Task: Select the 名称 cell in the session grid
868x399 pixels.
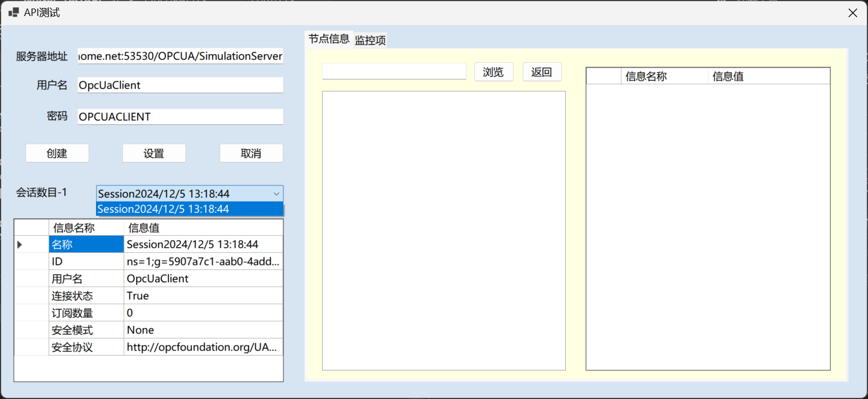Action: (86, 244)
